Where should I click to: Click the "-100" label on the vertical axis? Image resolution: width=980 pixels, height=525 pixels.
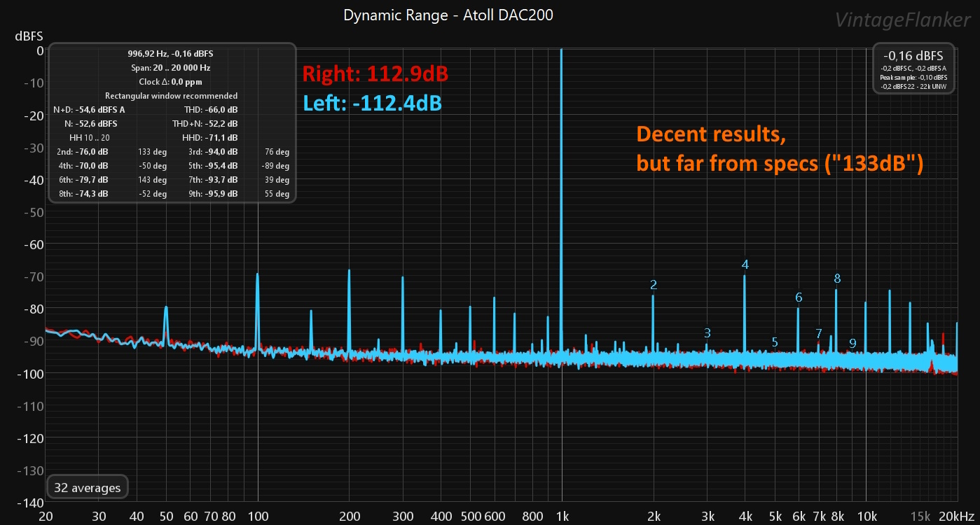click(31, 374)
